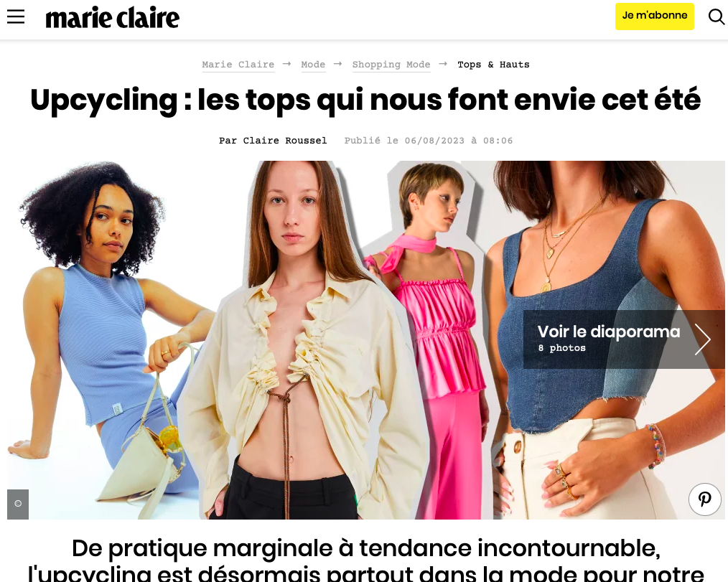Click the photo credit copyright icon

click(18, 504)
